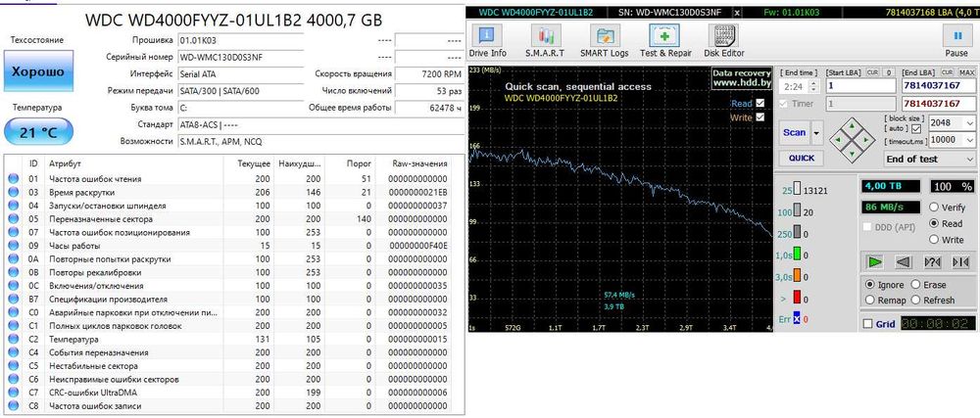Click status dot for attribute 09 power-on hours
Viewport: 980px width, 418px height.
pos(13,247)
